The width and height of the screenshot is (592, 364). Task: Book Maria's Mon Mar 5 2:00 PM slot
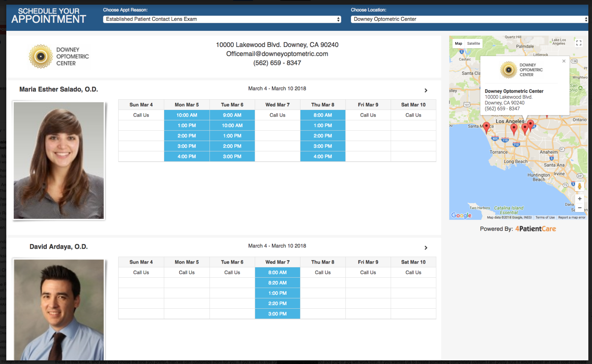pos(187,135)
